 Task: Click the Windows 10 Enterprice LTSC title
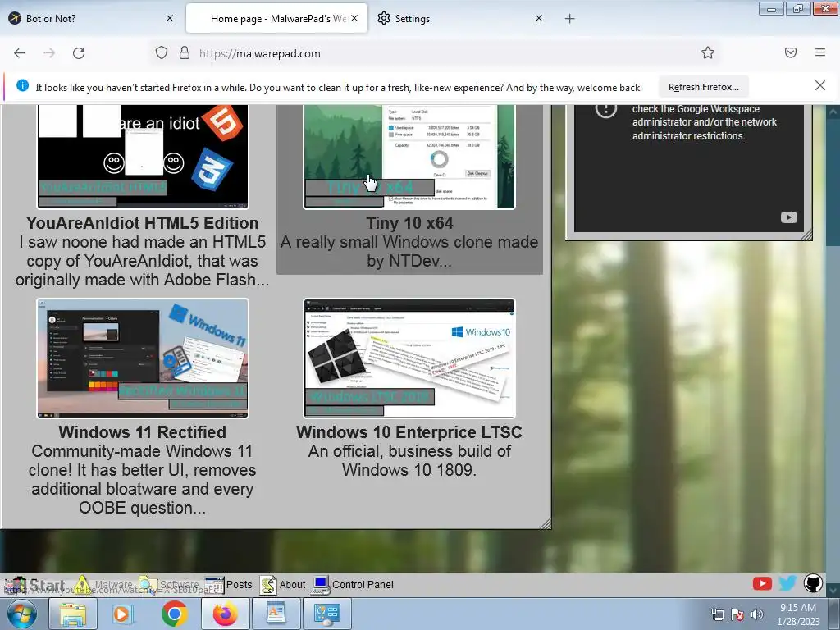click(409, 431)
